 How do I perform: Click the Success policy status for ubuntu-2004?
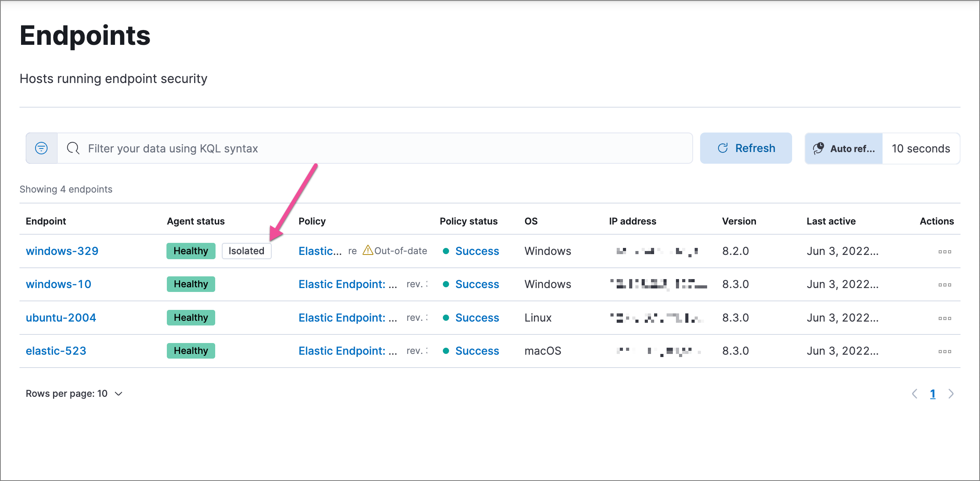pos(477,317)
